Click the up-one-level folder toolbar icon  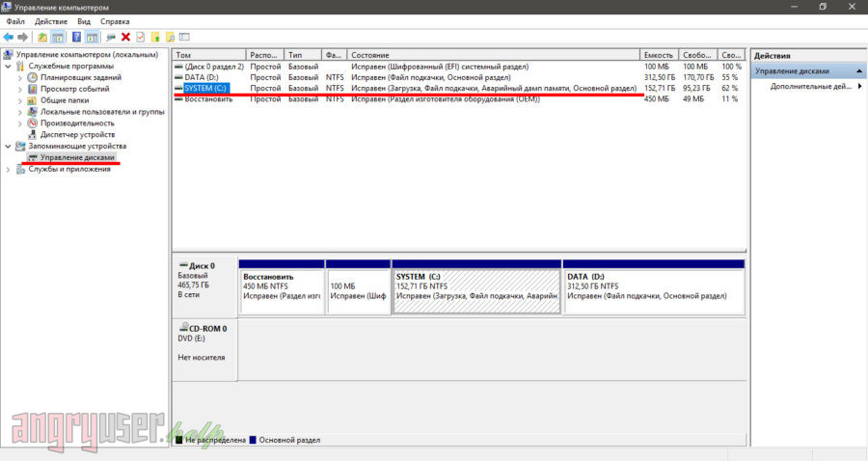pos(42,37)
